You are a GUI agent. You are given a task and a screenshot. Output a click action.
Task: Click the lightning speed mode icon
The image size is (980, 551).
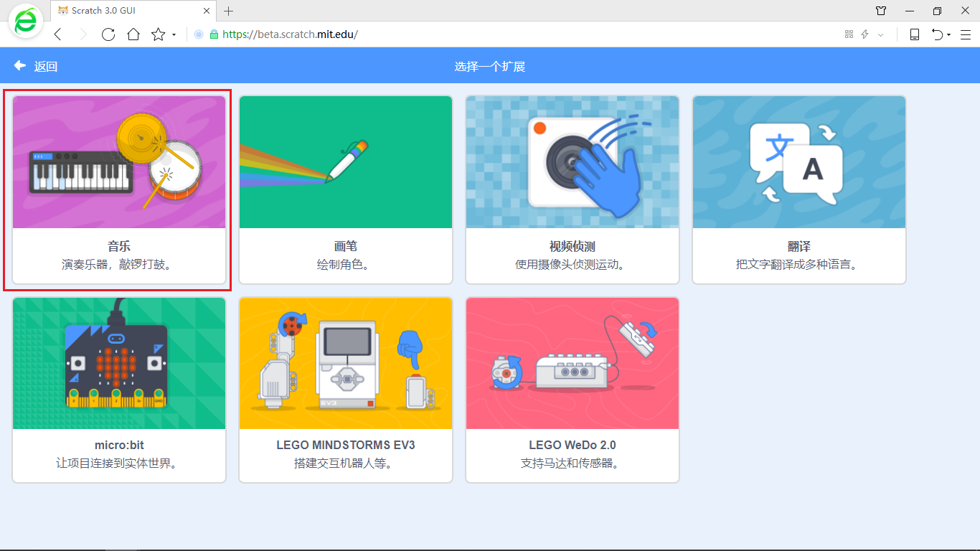865,34
